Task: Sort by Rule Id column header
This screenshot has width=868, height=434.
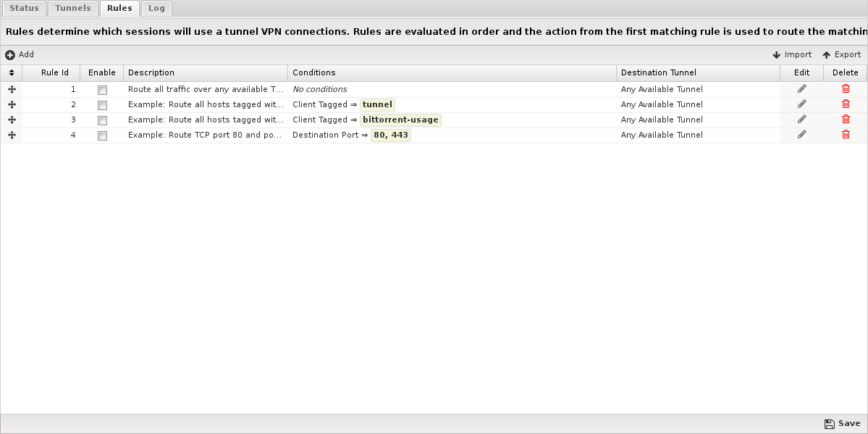Action: [51, 72]
